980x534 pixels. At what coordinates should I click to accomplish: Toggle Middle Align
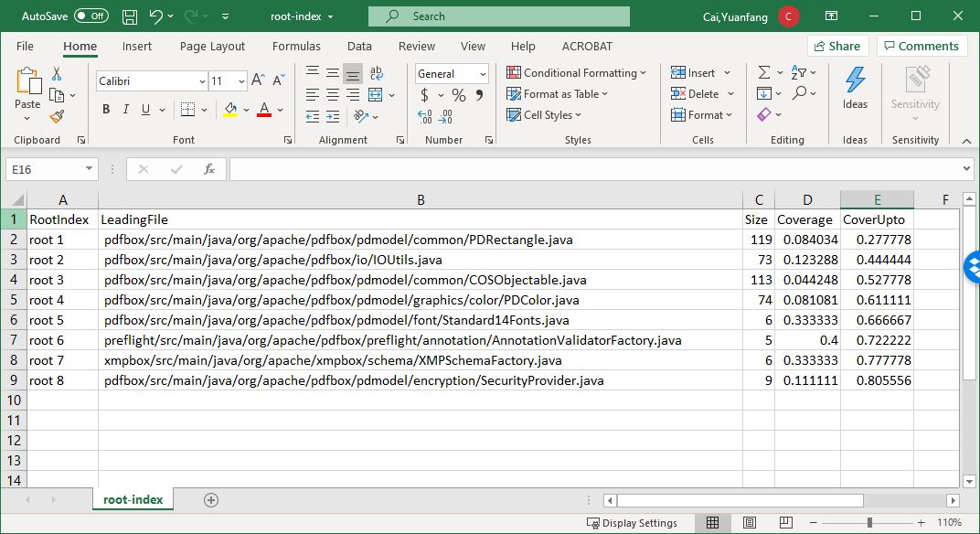[x=333, y=74]
